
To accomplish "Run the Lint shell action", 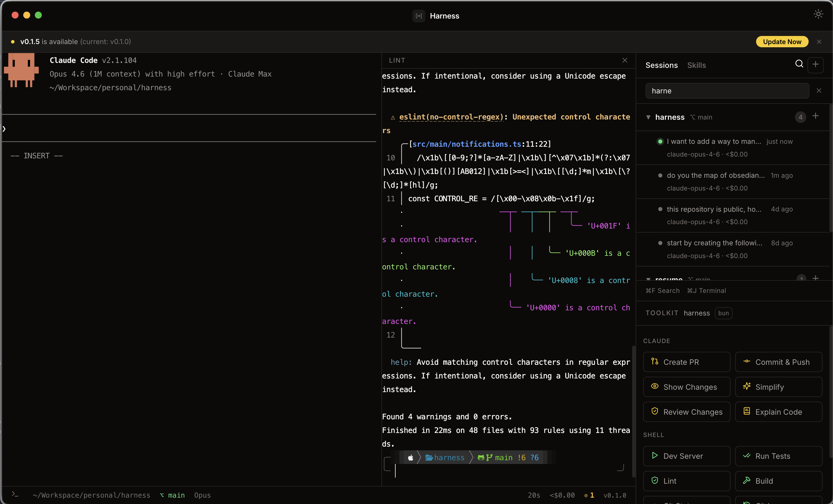I will pos(686,481).
